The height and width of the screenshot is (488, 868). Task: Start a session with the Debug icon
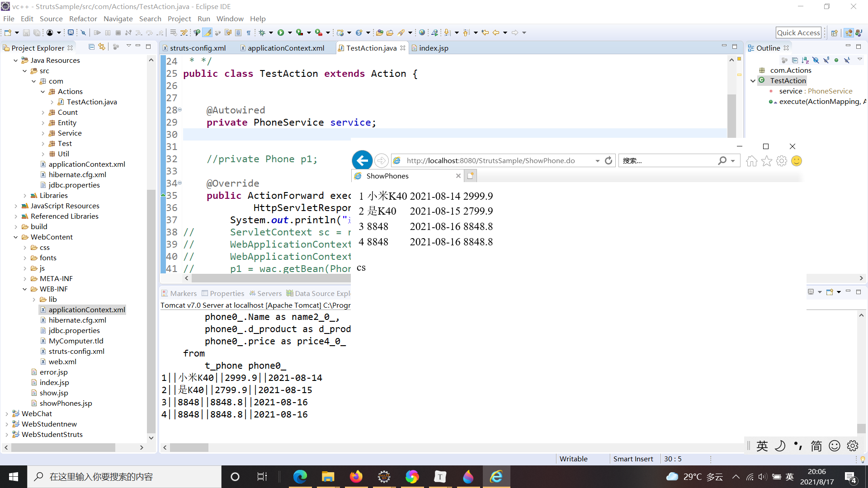click(x=264, y=33)
